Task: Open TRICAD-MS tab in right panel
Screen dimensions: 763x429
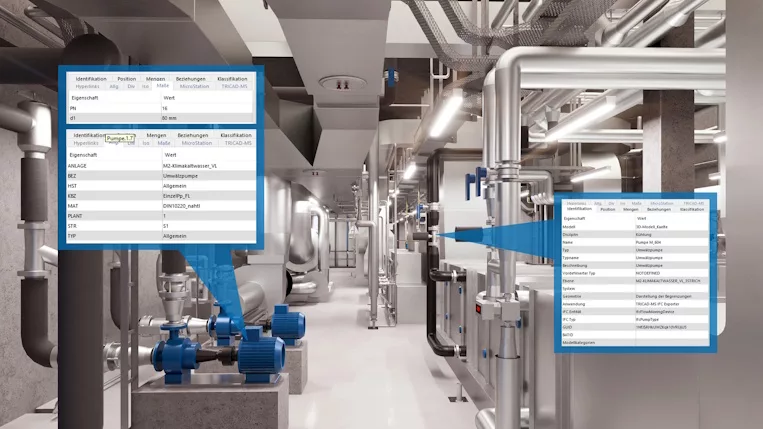Action: pos(693,203)
